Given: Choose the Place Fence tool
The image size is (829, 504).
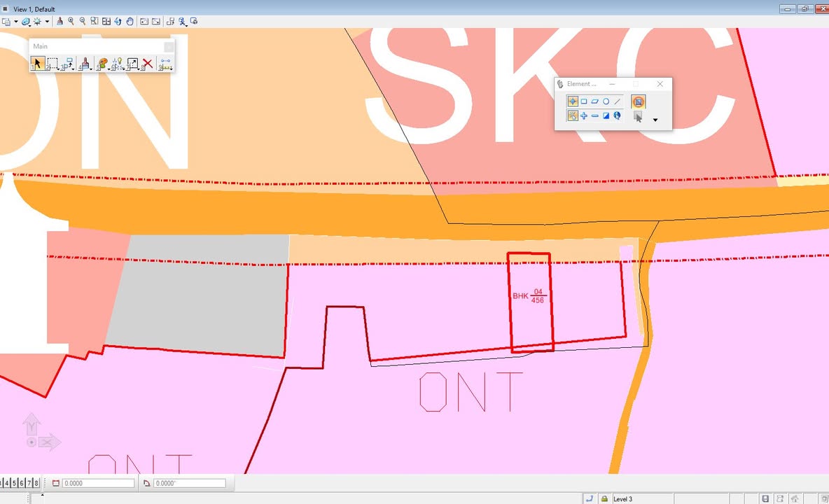Looking at the screenshot, I should [x=53, y=64].
